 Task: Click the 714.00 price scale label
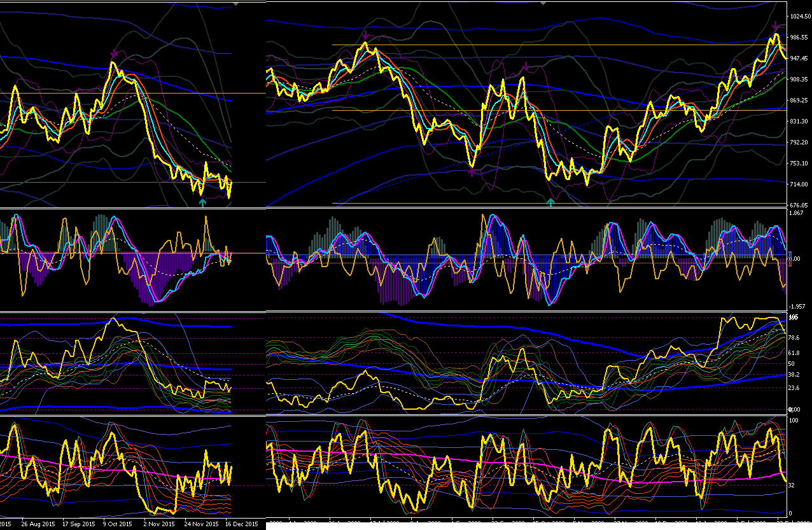[799, 185]
